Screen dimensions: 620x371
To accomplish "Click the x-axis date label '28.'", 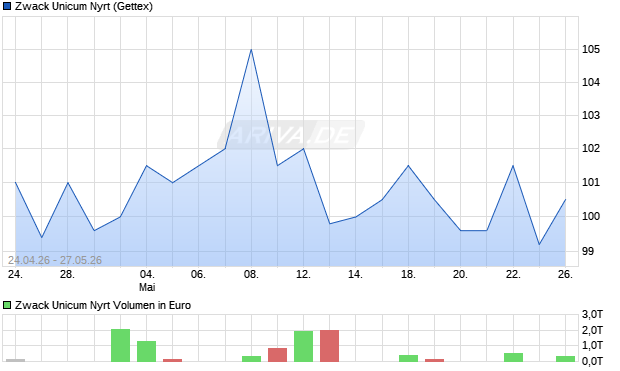I will (x=67, y=274).
